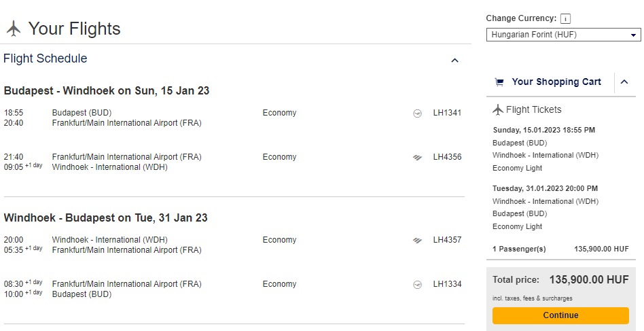This screenshot has width=644, height=331.
Task: Select flight number LH1341
Action: tap(447, 113)
